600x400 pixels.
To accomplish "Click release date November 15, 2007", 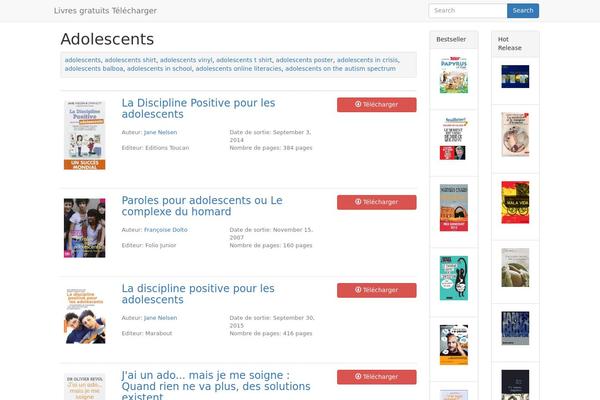I will point(271,234).
